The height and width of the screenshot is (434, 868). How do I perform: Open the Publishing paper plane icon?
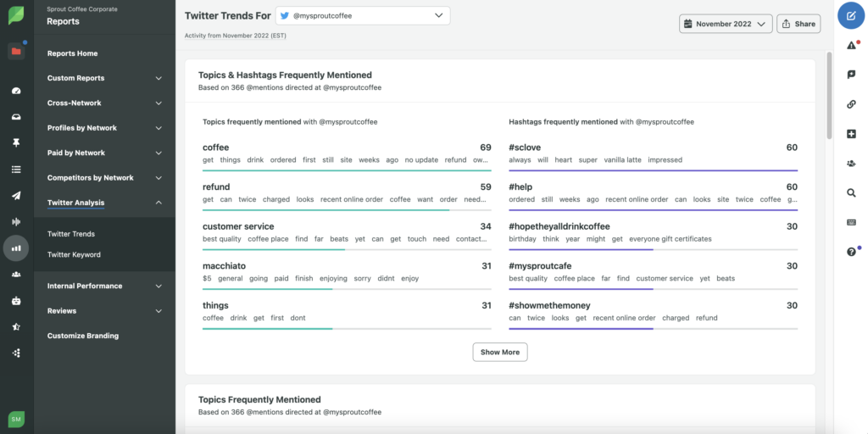(x=16, y=195)
